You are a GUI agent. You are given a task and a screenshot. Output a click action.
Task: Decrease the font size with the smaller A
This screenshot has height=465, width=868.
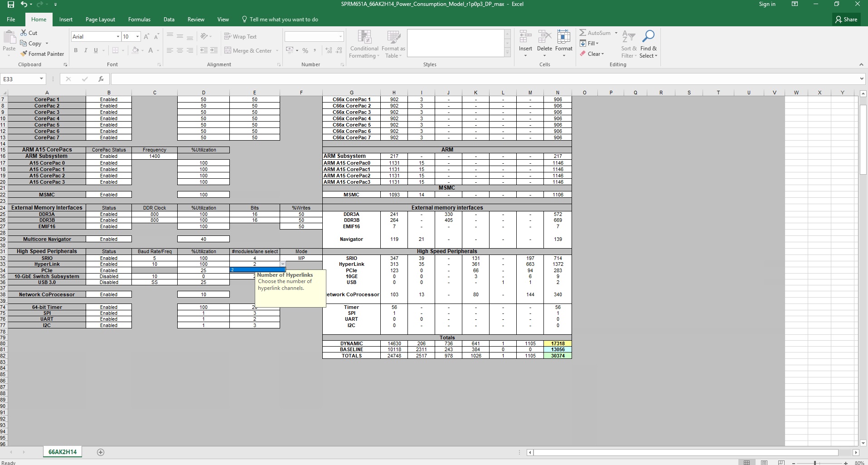pos(156,37)
